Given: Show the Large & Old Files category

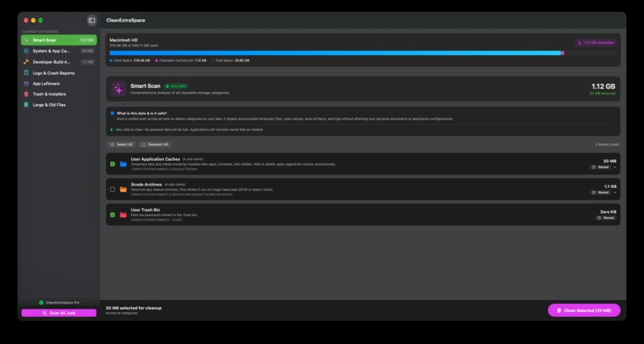Looking at the screenshot, I should 59,105.
